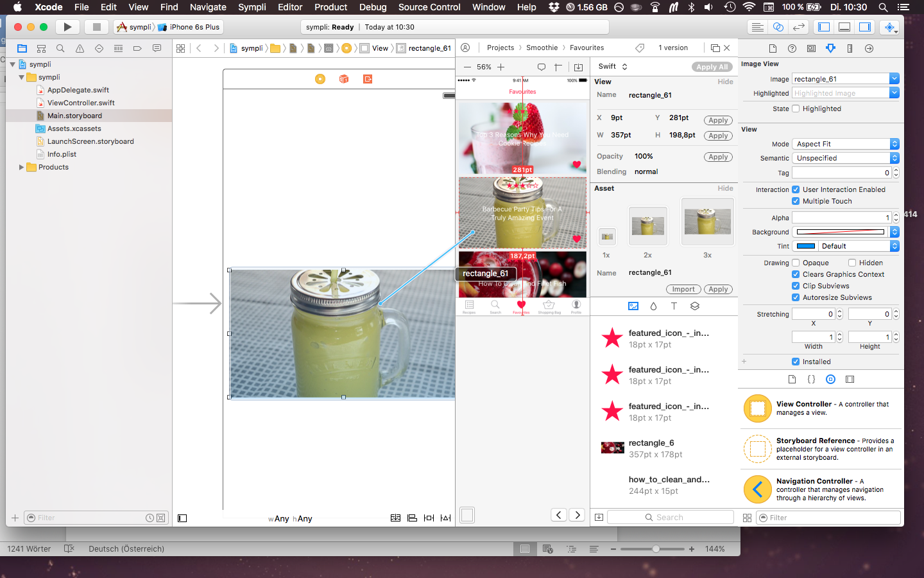
Task: Click Import for the rectangle_61 asset
Action: [x=683, y=289]
